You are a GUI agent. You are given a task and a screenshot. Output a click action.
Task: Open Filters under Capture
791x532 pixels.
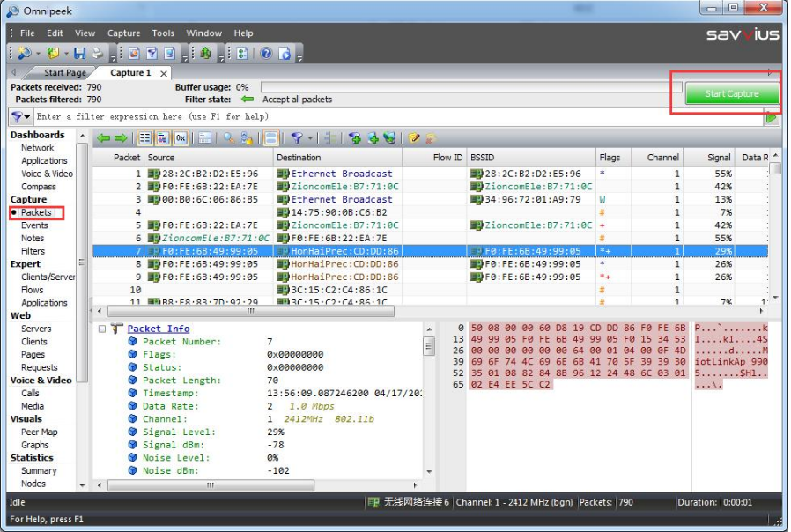[x=33, y=251]
